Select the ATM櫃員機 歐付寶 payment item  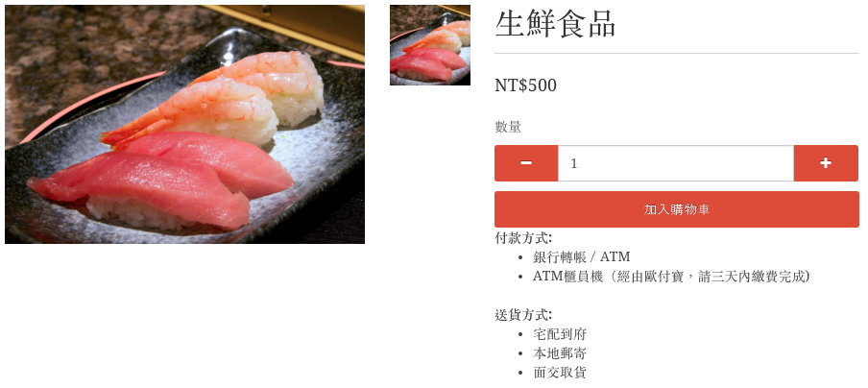[671, 277]
